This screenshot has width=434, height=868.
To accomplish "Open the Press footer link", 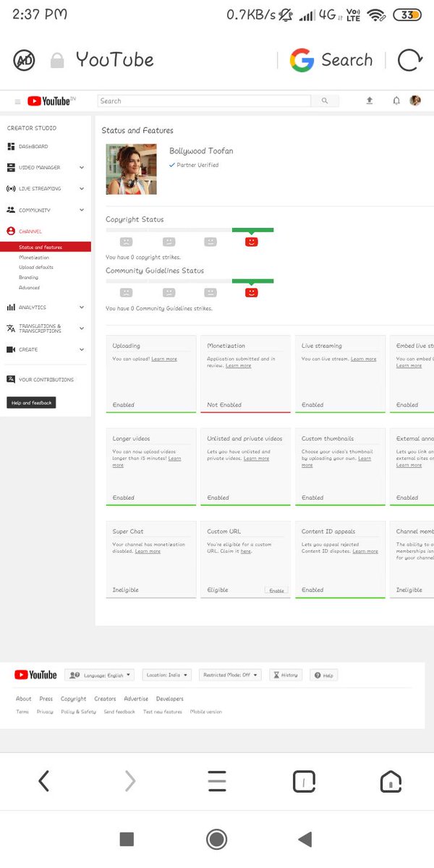I will [x=46, y=699].
